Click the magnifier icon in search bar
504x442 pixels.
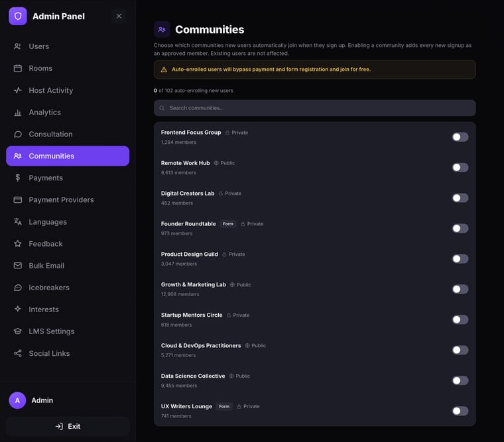click(162, 108)
